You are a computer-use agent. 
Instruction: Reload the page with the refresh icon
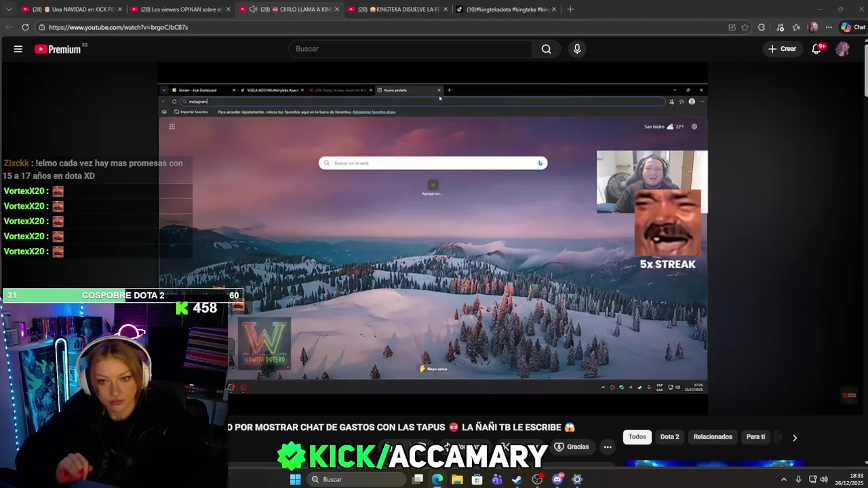click(x=25, y=27)
